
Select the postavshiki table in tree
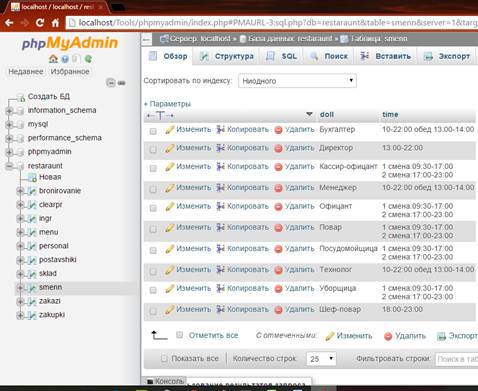[58, 260]
